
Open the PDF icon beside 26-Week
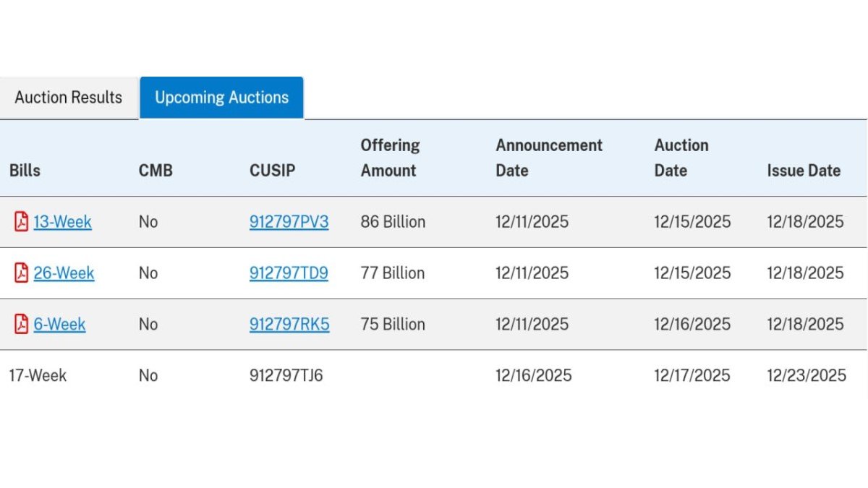coord(21,273)
